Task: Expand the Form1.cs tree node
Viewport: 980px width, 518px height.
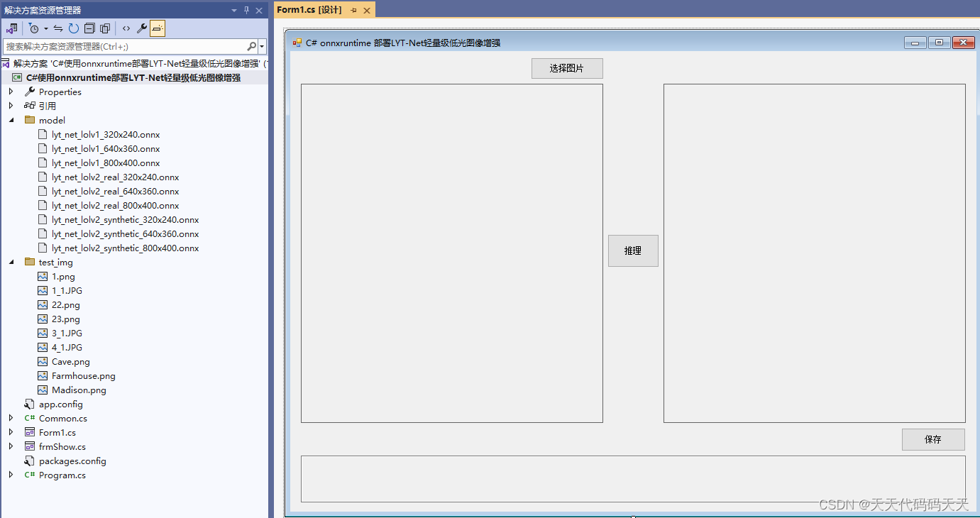Action: 10,432
